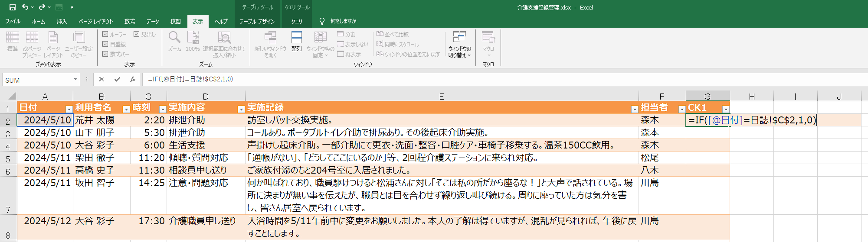
Task: Select the 14:25 time cell
Action: (x=148, y=195)
